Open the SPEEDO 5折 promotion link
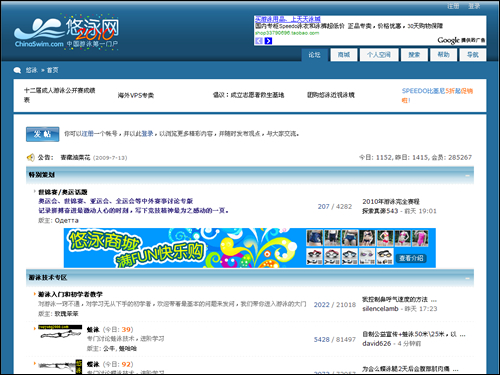 click(x=437, y=95)
